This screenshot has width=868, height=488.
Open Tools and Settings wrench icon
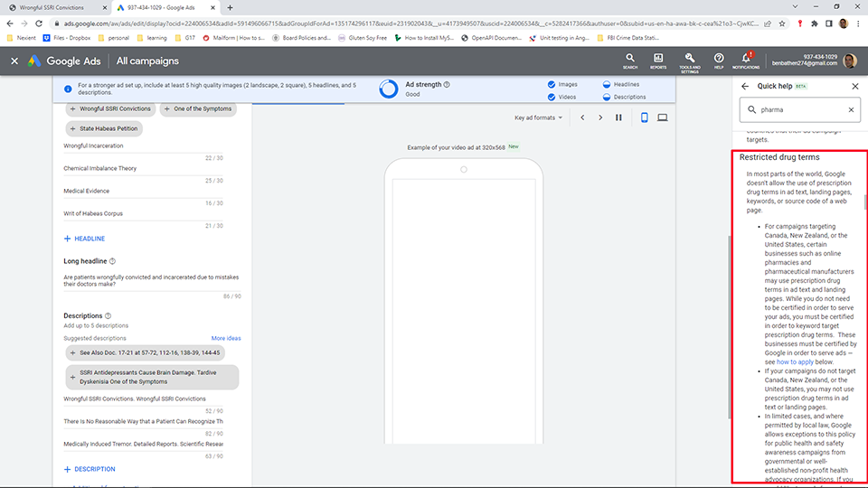[x=689, y=60]
